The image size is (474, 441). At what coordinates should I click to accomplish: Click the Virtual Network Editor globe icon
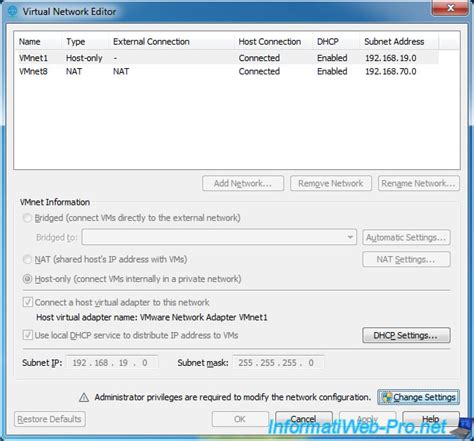coord(12,11)
